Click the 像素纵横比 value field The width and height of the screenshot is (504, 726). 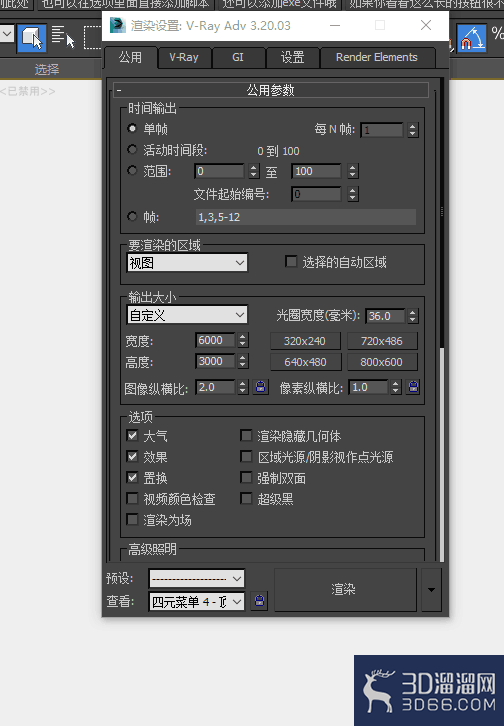pyautogui.click(x=368, y=387)
